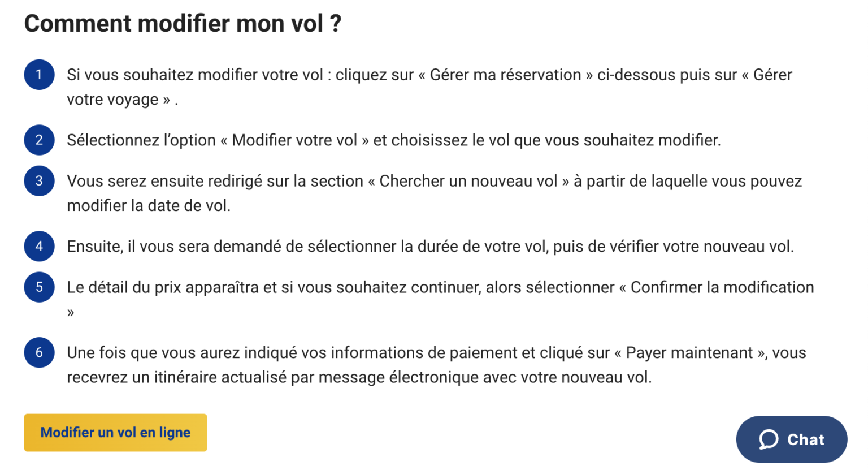Select the blue step 5 circle badge
Viewport: 868px width, 470px height.
[38, 287]
